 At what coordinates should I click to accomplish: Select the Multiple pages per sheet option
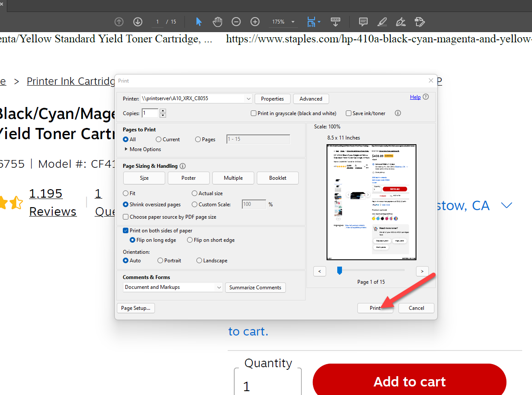click(233, 178)
